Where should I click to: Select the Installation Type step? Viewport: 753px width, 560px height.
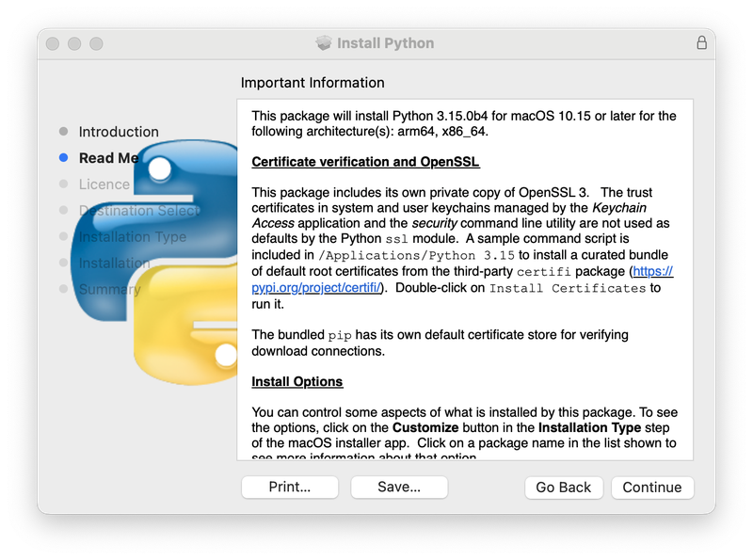(x=133, y=237)
